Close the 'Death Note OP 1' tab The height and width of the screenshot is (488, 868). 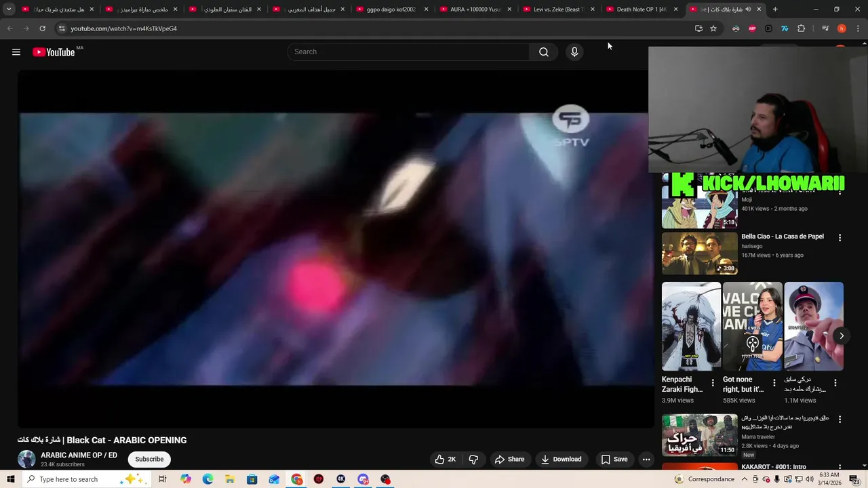[675, 9]
